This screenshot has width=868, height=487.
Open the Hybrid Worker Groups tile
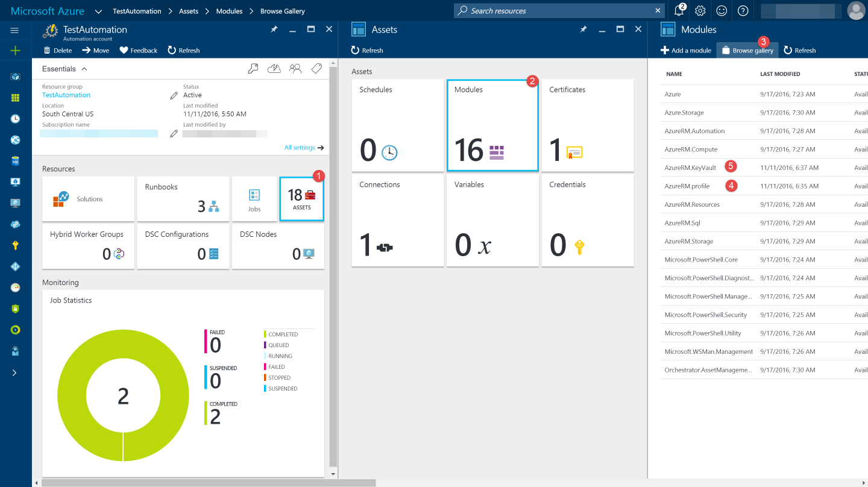point(88,247)
